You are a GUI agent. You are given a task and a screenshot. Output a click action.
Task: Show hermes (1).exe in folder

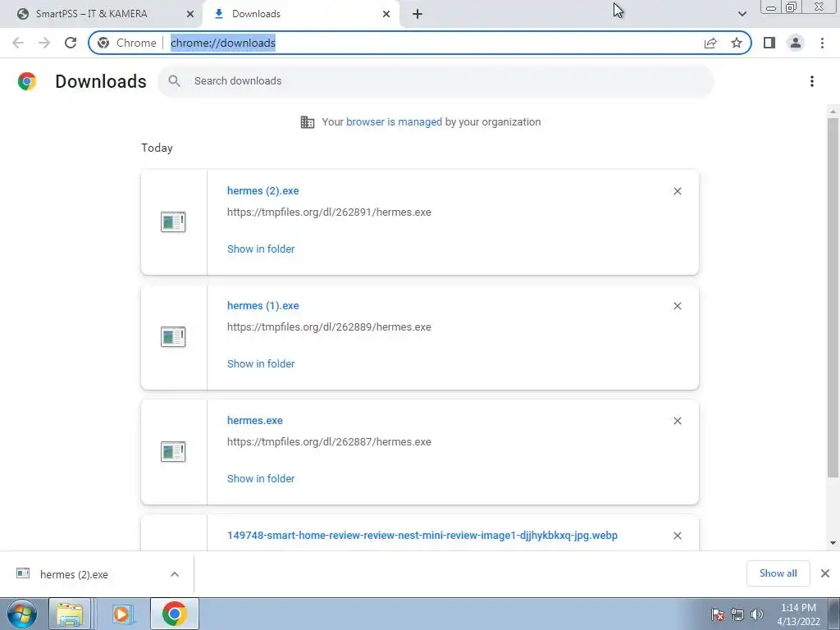pos(261,363)
